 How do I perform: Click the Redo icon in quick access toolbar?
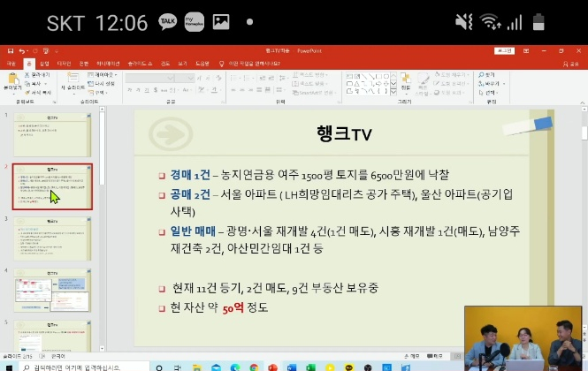pyautogui.click(x=34, y=51)
